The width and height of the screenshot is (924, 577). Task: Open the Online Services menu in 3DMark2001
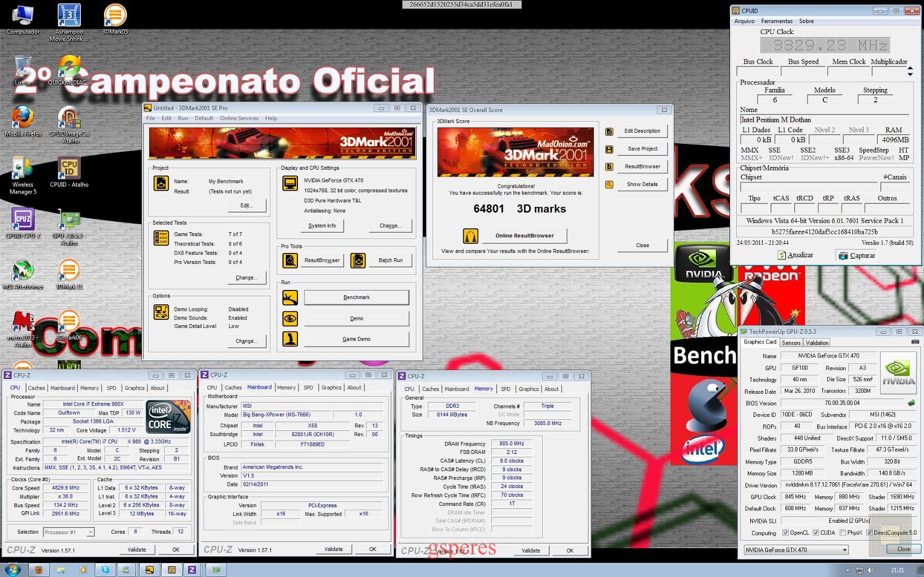click(239, 118)
